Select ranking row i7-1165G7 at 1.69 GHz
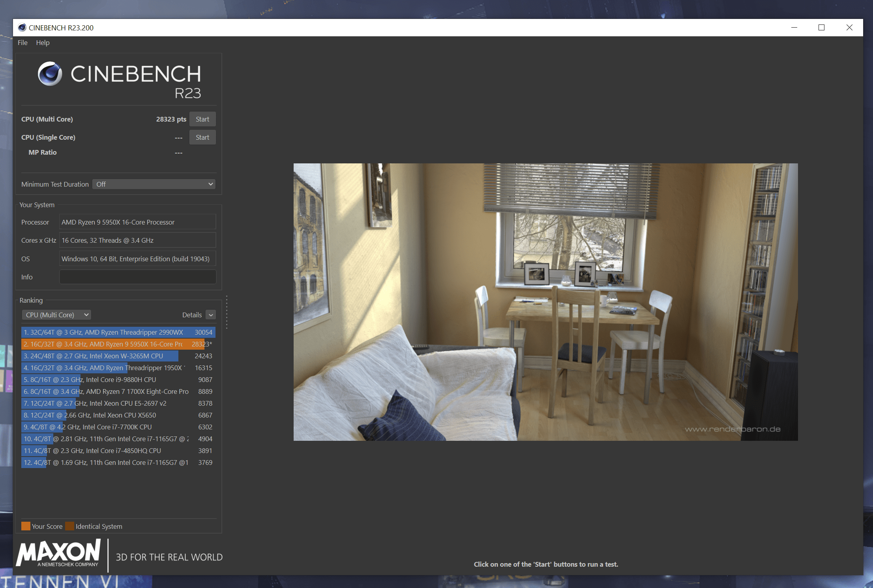This screenshot has width=873, height=588. 118,463
